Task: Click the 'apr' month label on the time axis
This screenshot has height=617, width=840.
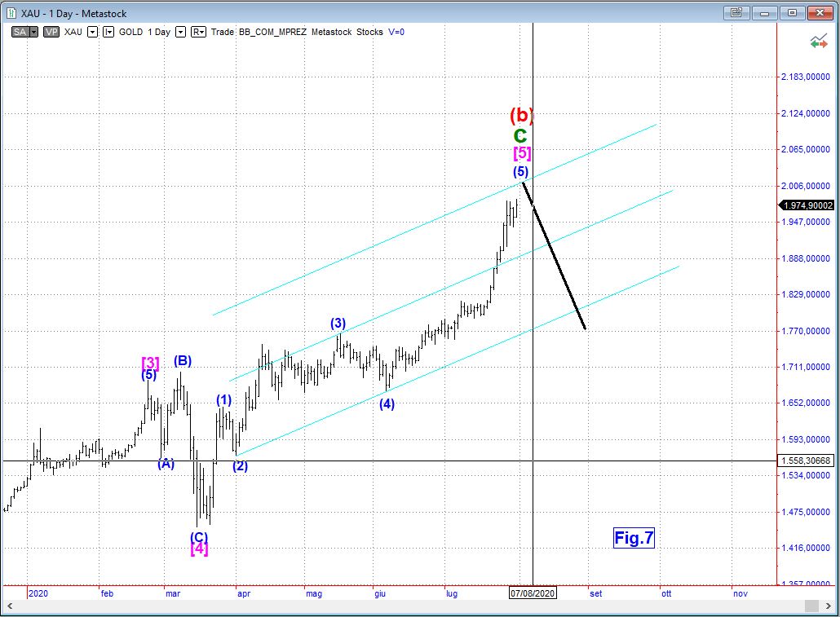Action: tap(244, 593)
